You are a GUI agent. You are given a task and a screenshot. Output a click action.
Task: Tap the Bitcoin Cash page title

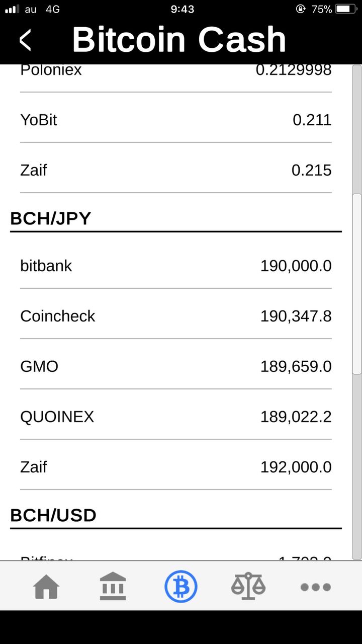(179, 39)
